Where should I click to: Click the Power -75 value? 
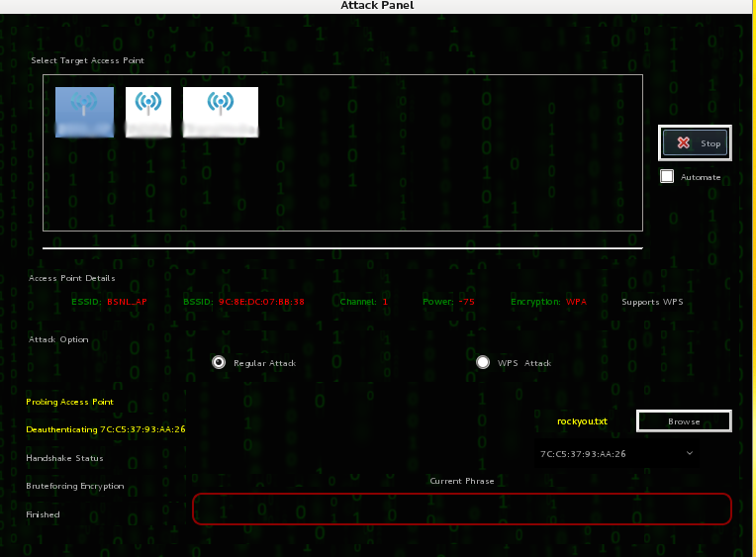click(466, 302)
